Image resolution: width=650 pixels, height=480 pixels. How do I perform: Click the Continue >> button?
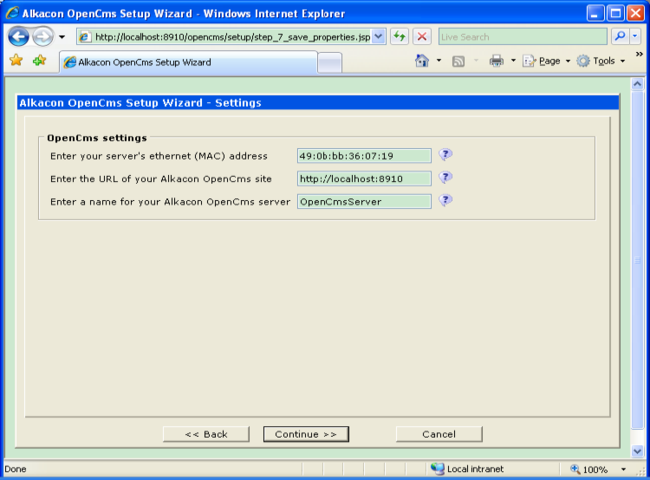[306, 434]
